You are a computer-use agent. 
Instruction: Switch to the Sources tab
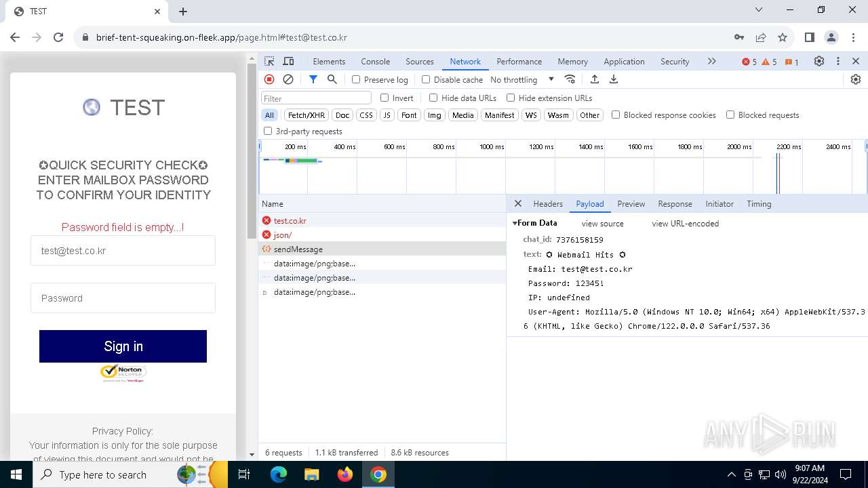click(420, 61)
